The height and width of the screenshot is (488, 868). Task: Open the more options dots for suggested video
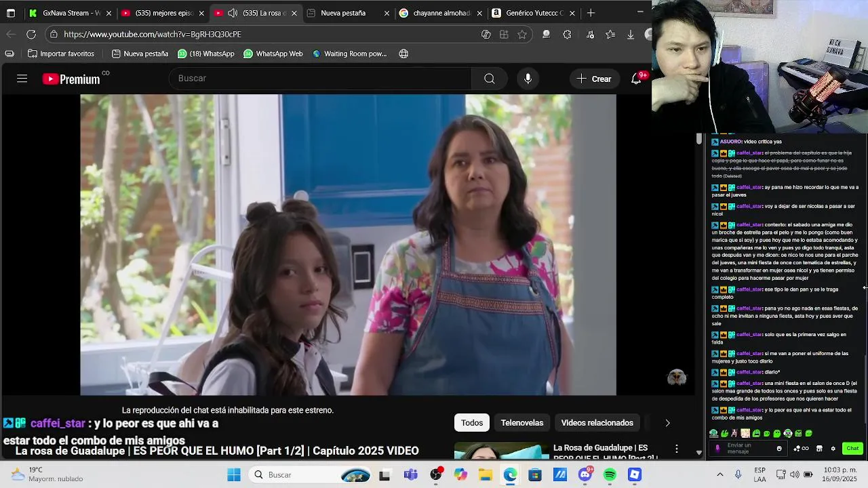676,449
